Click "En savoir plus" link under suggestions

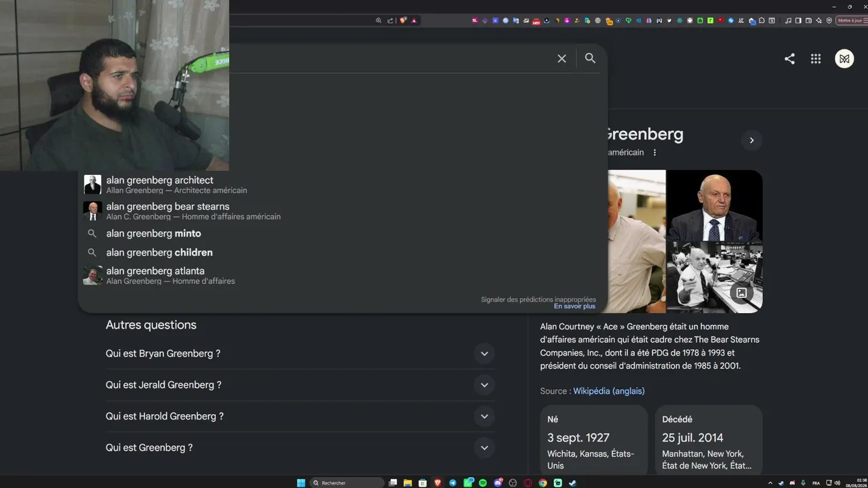pyautogui.click(x=574, y=306)
